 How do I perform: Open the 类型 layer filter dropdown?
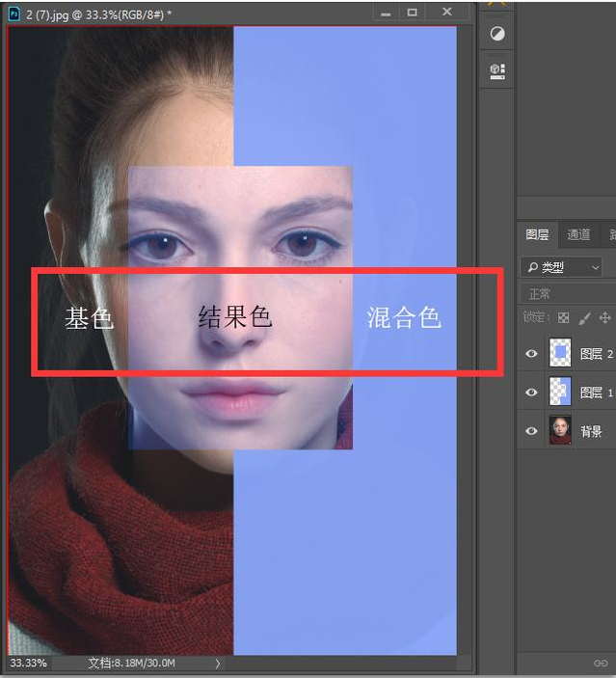click(x=561, y=266)
